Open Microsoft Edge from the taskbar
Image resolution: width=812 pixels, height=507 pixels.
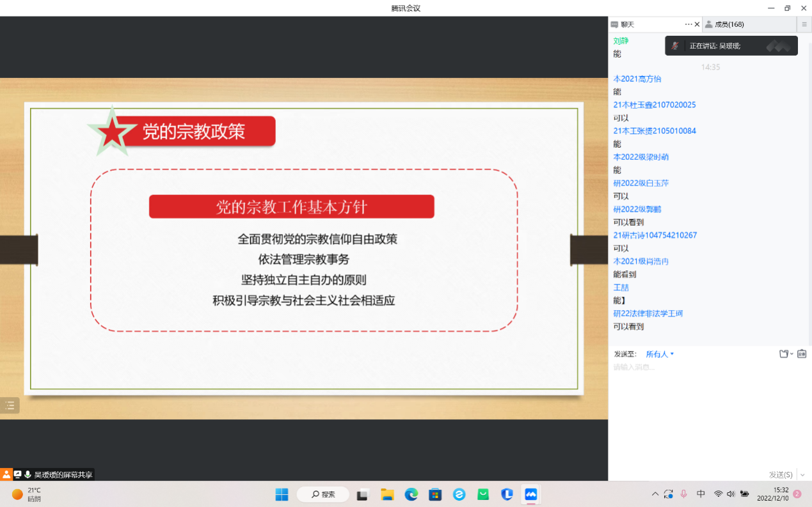(x=411, y=494)
